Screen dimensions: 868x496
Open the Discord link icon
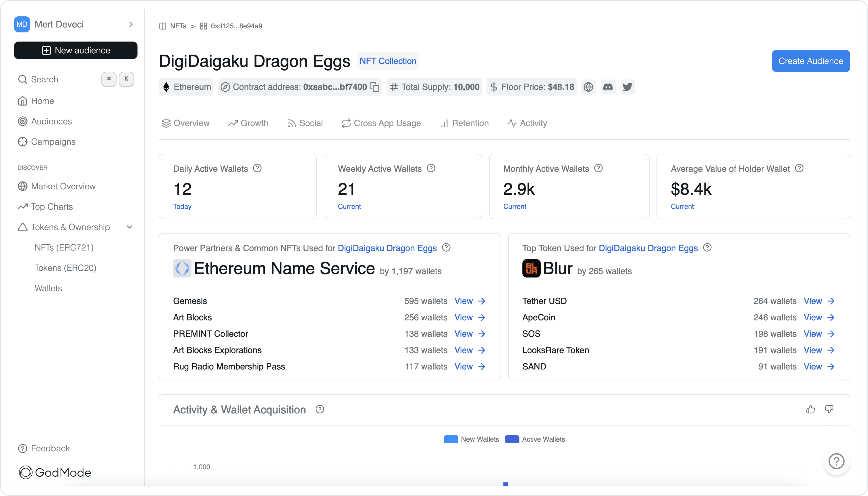608,87
